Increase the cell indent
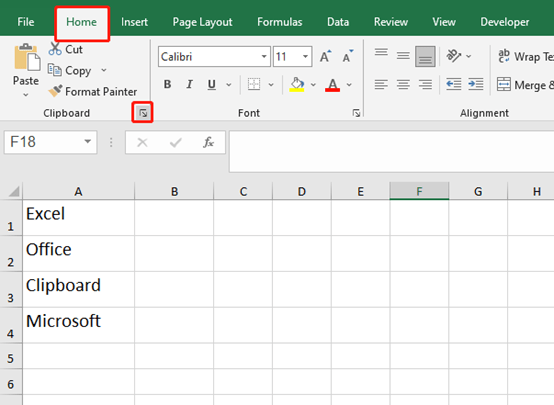Screen dimensions: 554x405 click(x=476, y=84)
